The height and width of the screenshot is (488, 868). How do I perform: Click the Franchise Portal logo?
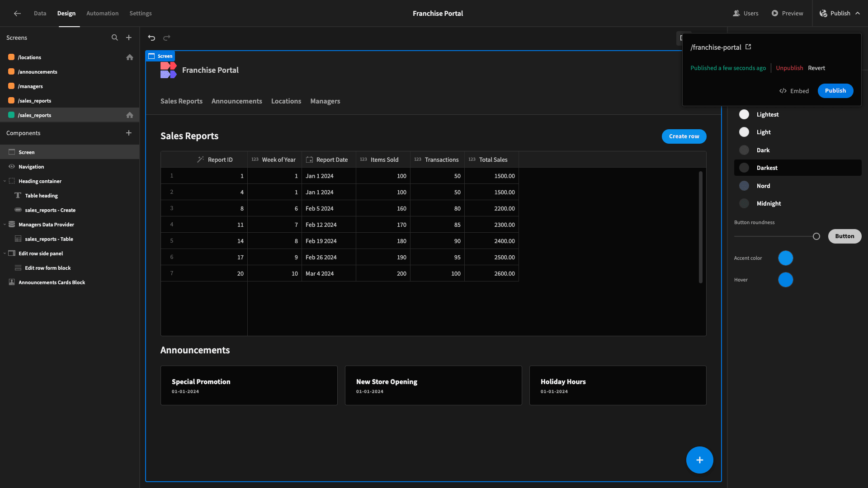click(x=168, y=70)
